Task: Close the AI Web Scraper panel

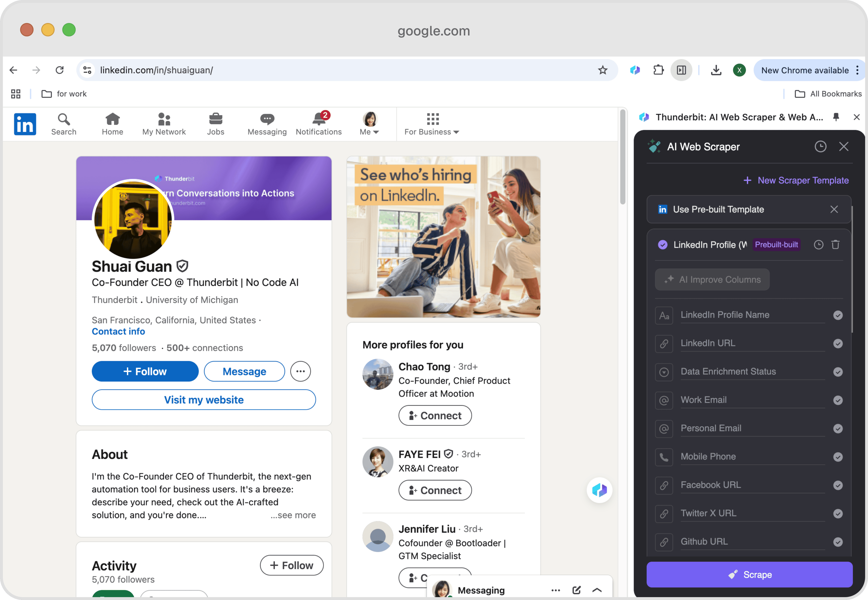Action: click(844, 147)
